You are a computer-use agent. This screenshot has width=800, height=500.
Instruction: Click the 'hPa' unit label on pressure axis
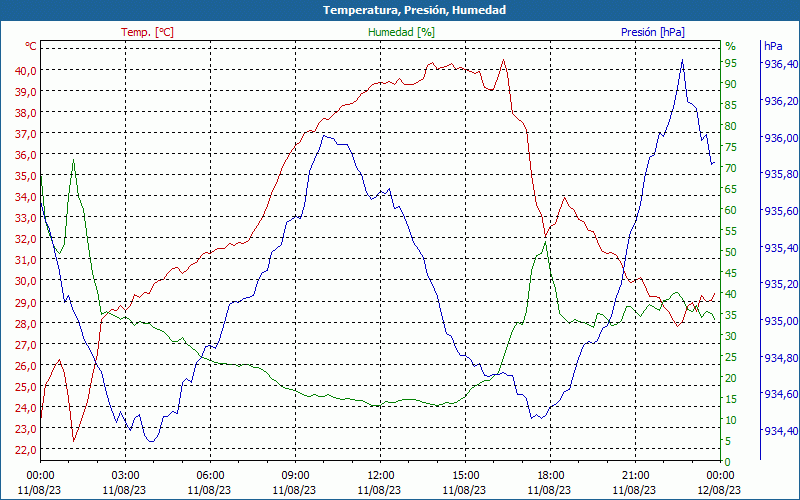(773, 46)
